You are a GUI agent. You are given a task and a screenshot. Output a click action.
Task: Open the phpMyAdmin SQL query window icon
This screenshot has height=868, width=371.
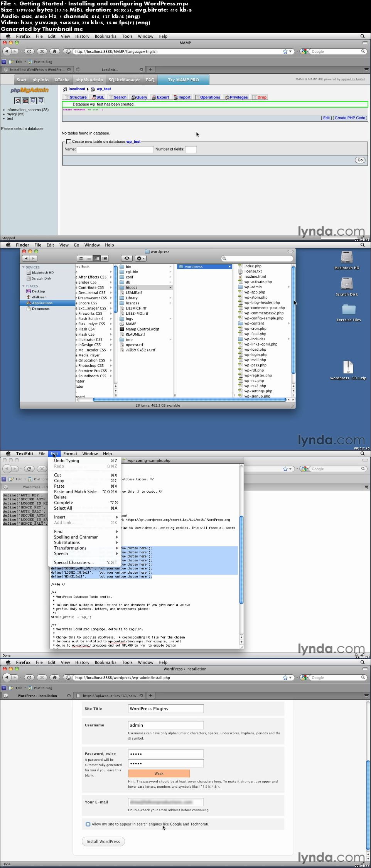(25, 101)
